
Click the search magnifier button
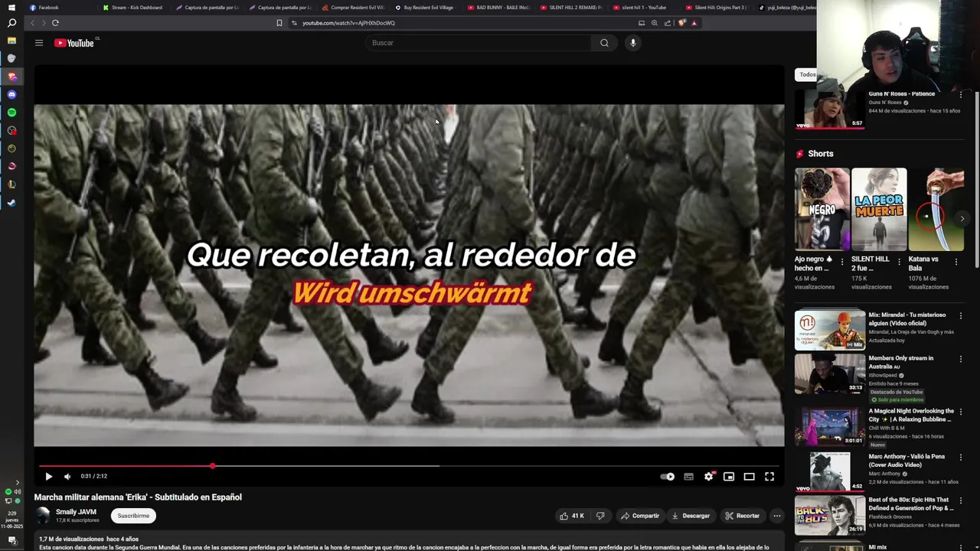point(604,43)
